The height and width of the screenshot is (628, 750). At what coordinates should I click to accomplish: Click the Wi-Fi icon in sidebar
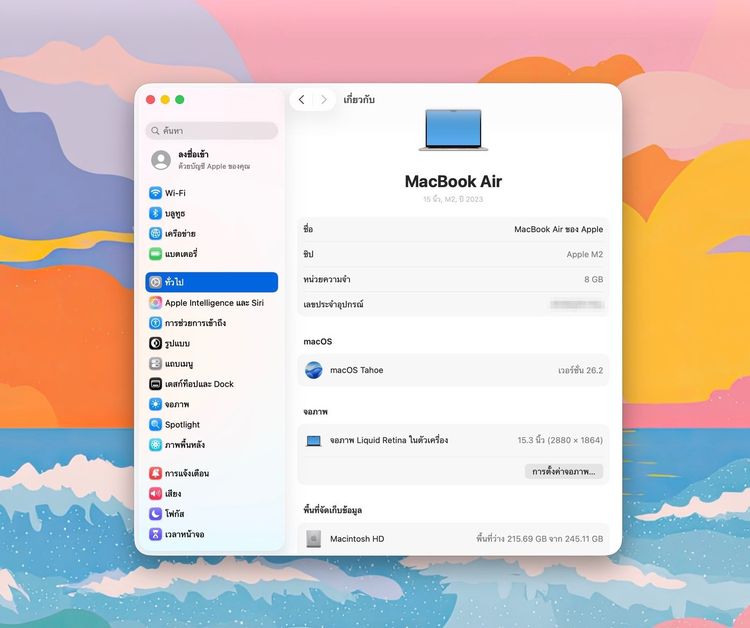click(x=156, y=193)
